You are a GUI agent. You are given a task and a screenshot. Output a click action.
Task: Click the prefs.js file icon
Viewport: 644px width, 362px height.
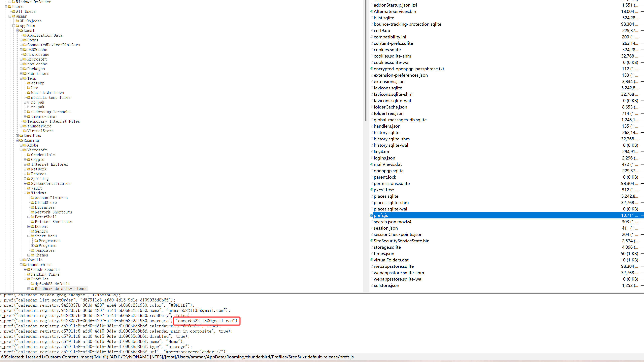click(371, 215)
